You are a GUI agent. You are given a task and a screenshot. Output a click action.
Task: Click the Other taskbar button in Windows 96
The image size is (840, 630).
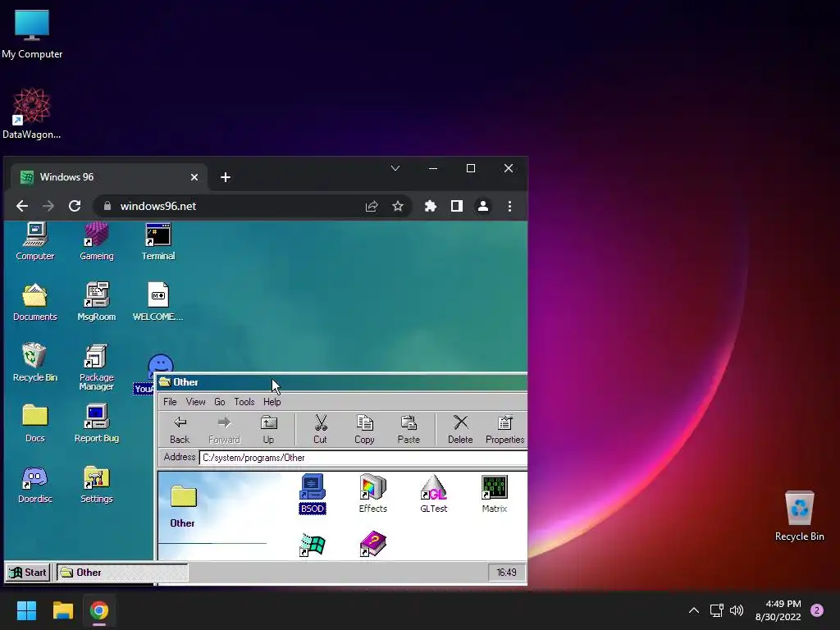123,572
